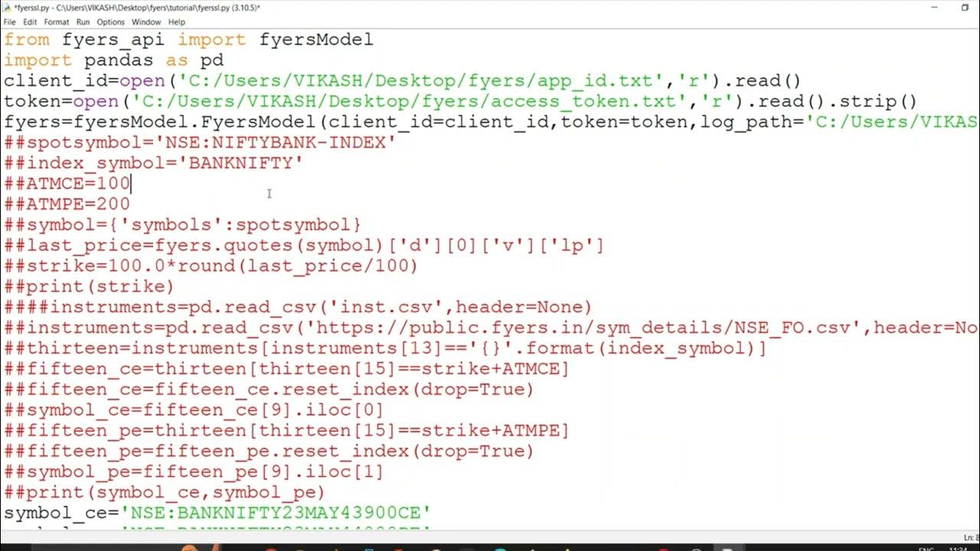Click the token=open(...) code line
Image resolution: width=980 pixels, height=551 pixels.
[460, 102]
